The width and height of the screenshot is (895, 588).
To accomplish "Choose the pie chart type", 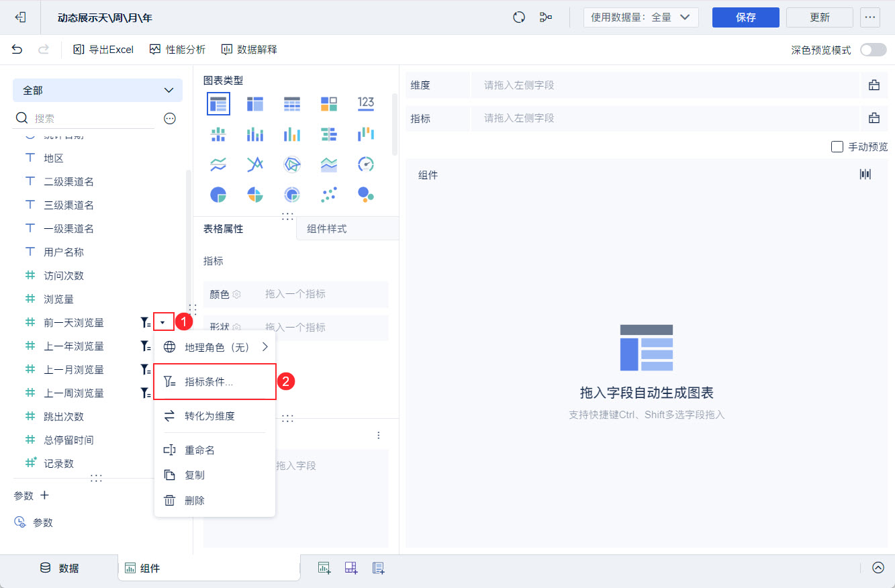I will click(x=218, y=195).
